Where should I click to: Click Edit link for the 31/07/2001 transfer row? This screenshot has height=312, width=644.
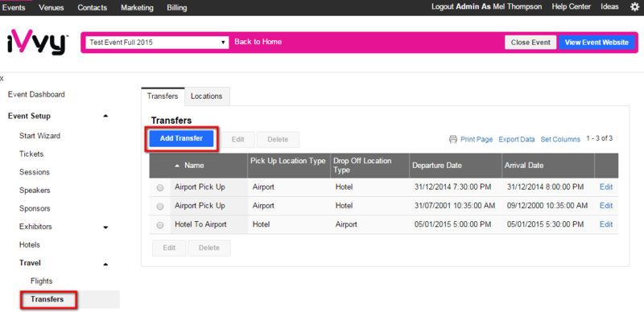[606, 206]
